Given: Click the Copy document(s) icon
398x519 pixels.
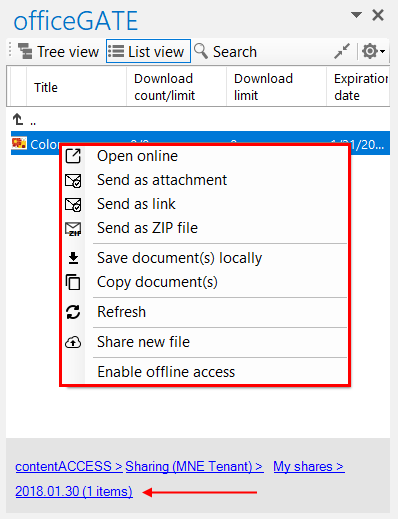Looking at the screenshot, I should click(73, 282).
